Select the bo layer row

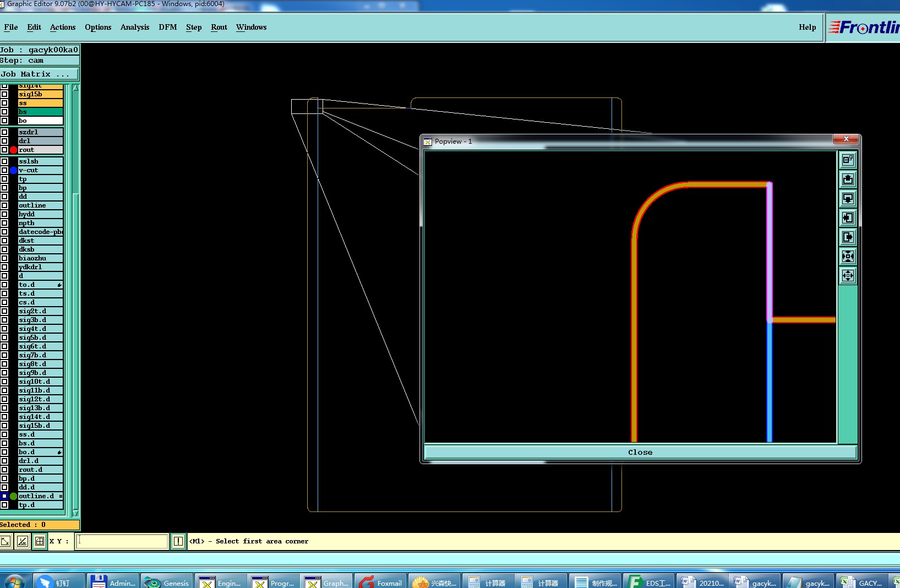pos(41,121)
